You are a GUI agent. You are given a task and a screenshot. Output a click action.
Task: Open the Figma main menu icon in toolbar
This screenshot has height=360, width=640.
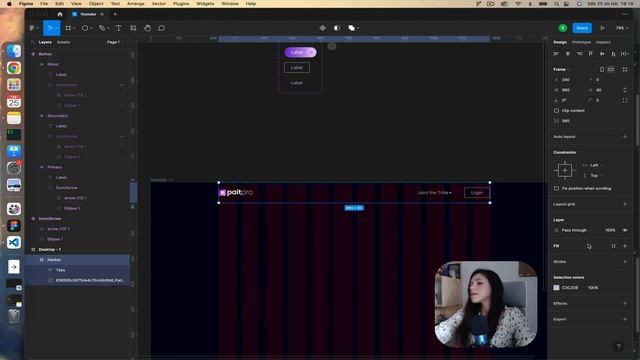tap(32, 28)
